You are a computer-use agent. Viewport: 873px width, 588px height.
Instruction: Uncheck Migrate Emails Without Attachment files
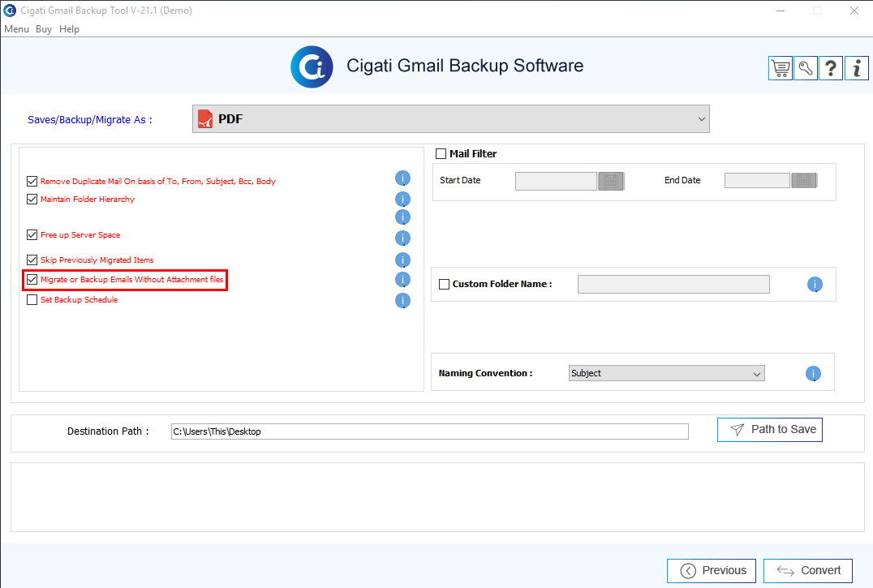[32, 279]
